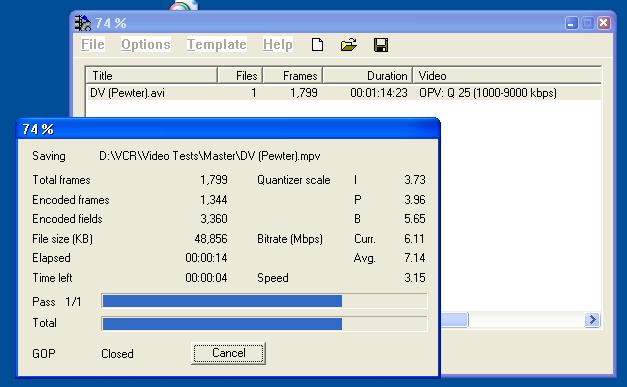Screen dimensions: 627x387
Task: Click the New file toolbar icon
Action: (317, 44)
